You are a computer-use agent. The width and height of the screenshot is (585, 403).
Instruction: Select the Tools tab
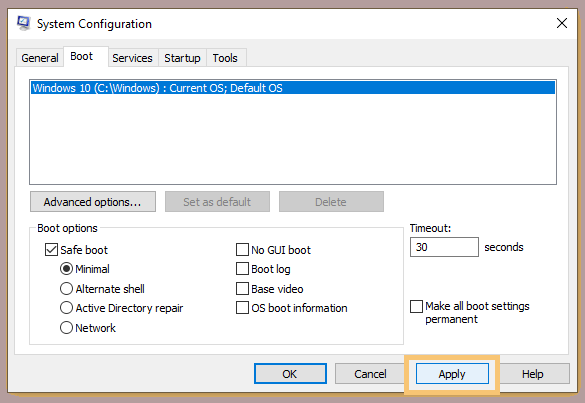point(225,58)
